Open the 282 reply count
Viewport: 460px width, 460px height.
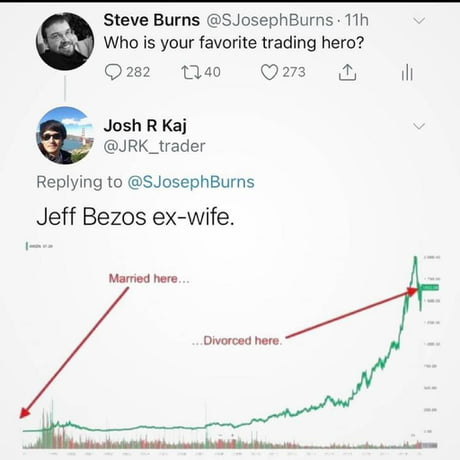[x=138, y=72]
